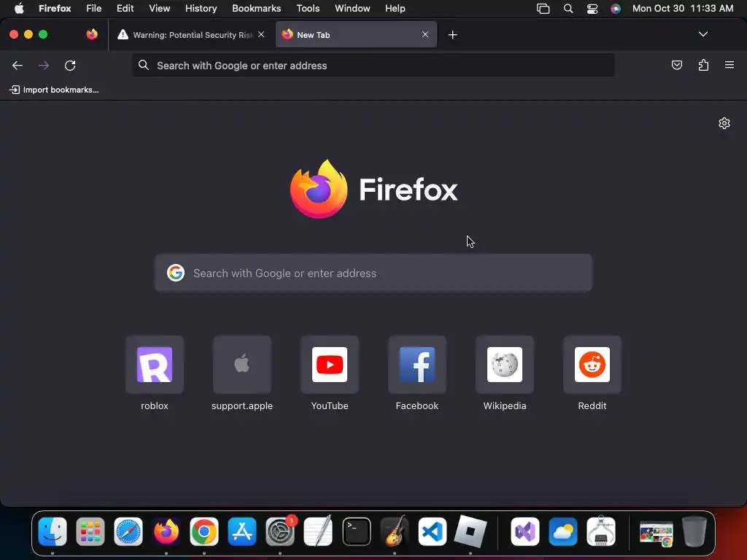Open the Window menu

tap(352, 8)
